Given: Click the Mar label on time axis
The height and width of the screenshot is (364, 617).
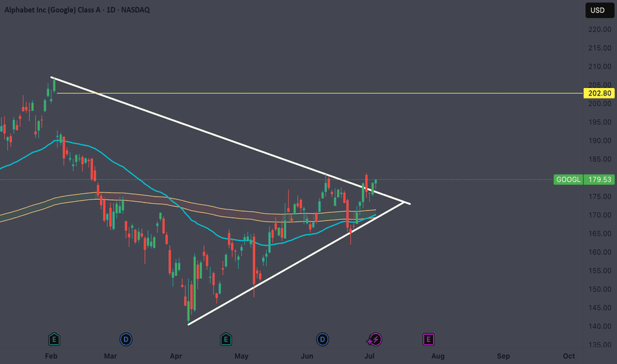Looking at the screenshot, I should [111, 356].
